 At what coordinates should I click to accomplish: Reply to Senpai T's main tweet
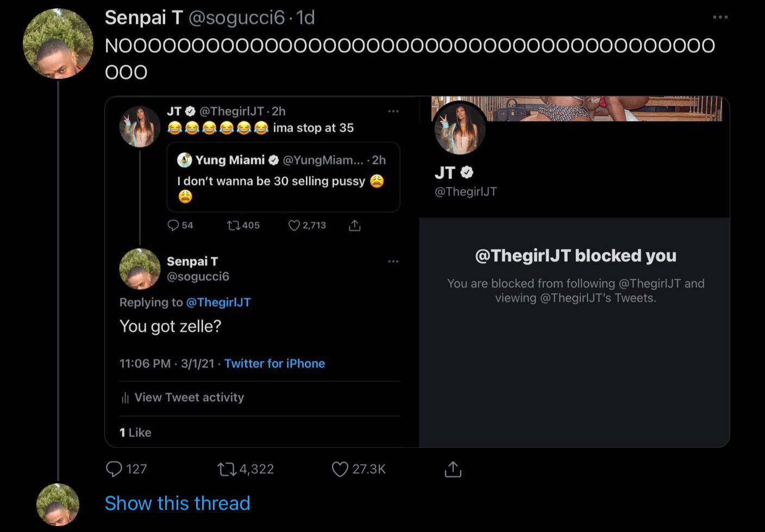point(114,469)
